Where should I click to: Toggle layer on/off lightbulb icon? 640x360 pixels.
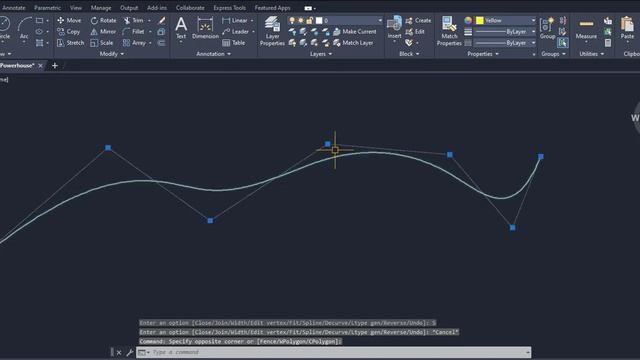[x=292, y=20]
